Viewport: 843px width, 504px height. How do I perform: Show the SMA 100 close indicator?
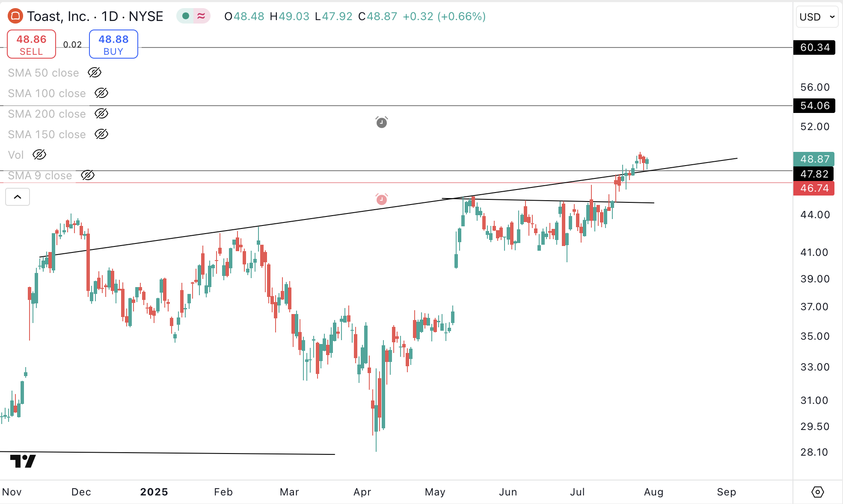(x=101, y=93)
